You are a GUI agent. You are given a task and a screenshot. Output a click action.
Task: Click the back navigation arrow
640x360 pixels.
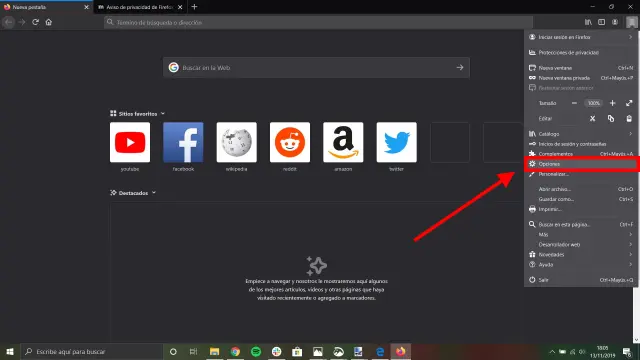click(x=8, y=22)
